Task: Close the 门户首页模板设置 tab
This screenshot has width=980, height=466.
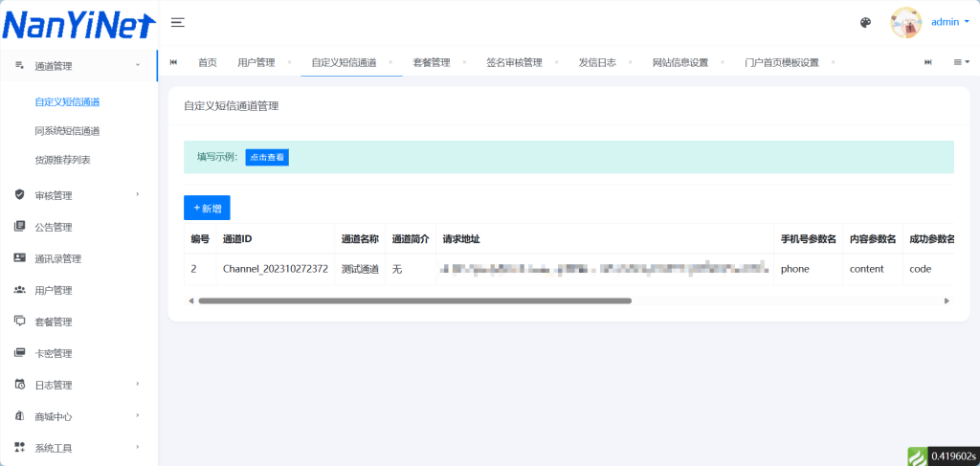Action: [x=834, y=62]
